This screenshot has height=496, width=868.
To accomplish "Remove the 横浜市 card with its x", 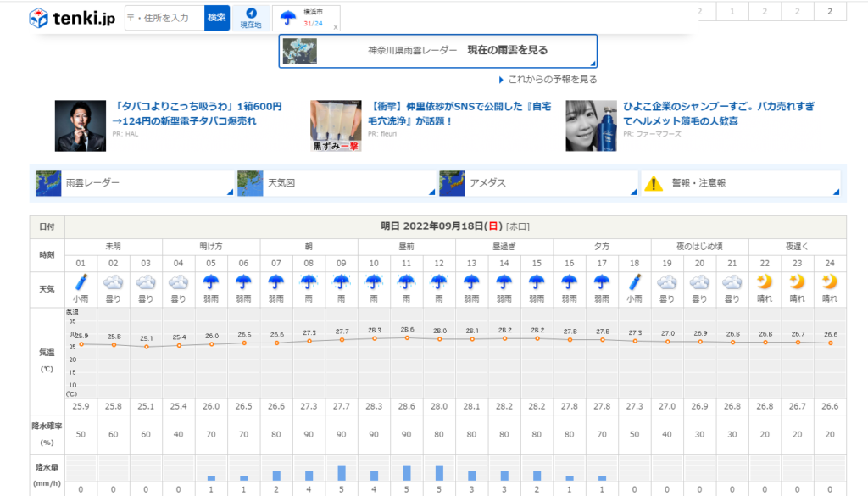I will coord(335,27).
